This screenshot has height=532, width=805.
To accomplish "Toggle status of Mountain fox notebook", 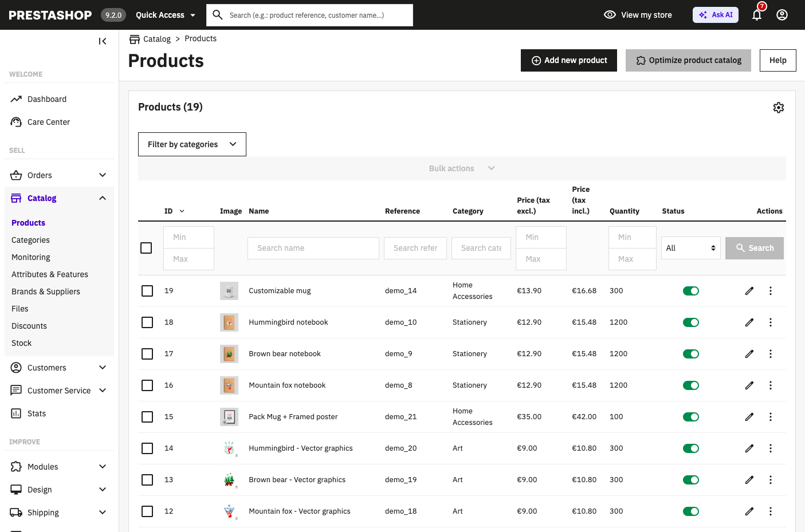I will tap(691, 385).
